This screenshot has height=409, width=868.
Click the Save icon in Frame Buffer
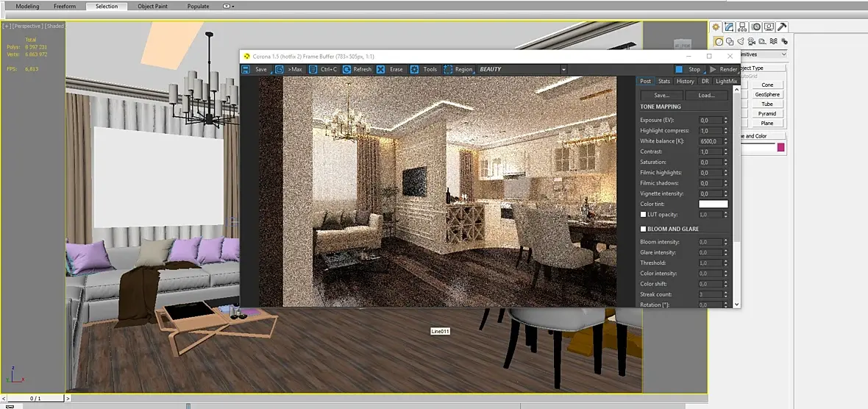(245, 69)
